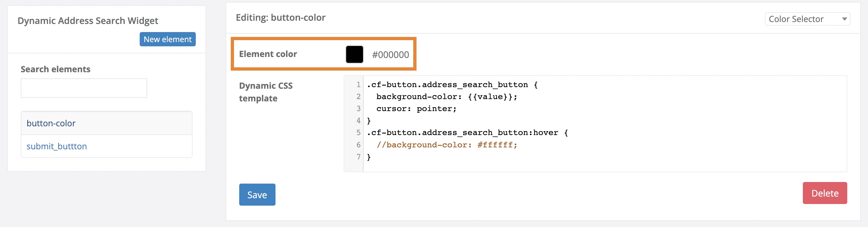
Task: Click the Color Selector dropdown arrow
Action: [x=845, y=19]
